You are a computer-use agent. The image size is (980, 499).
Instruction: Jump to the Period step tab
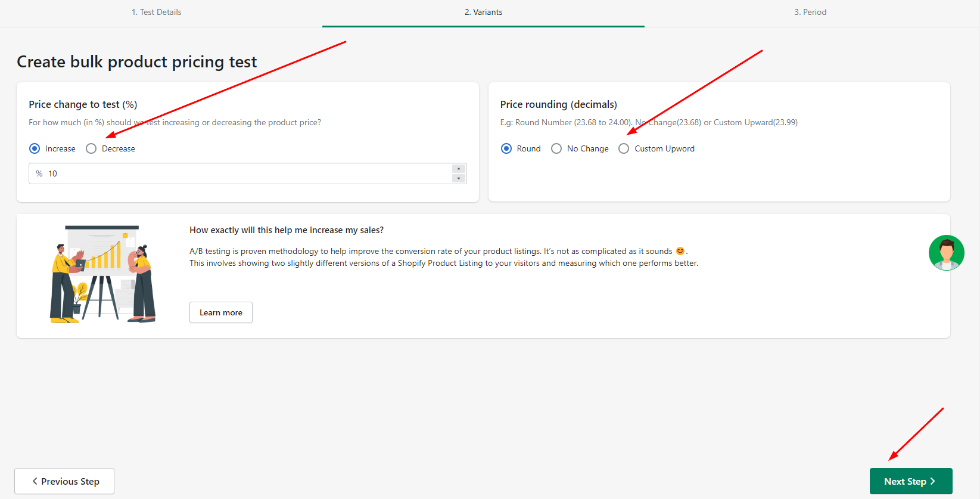[x=810, y=12]
